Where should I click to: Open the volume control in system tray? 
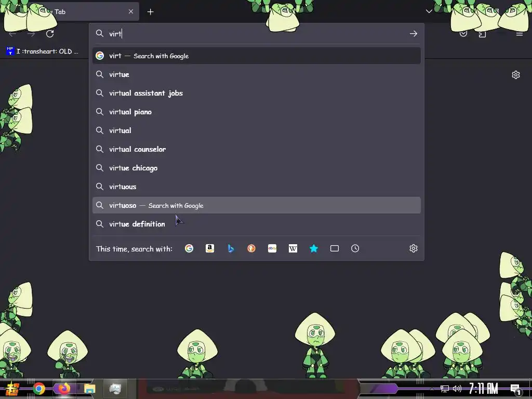pyautogui.click(x=457, y=389)
